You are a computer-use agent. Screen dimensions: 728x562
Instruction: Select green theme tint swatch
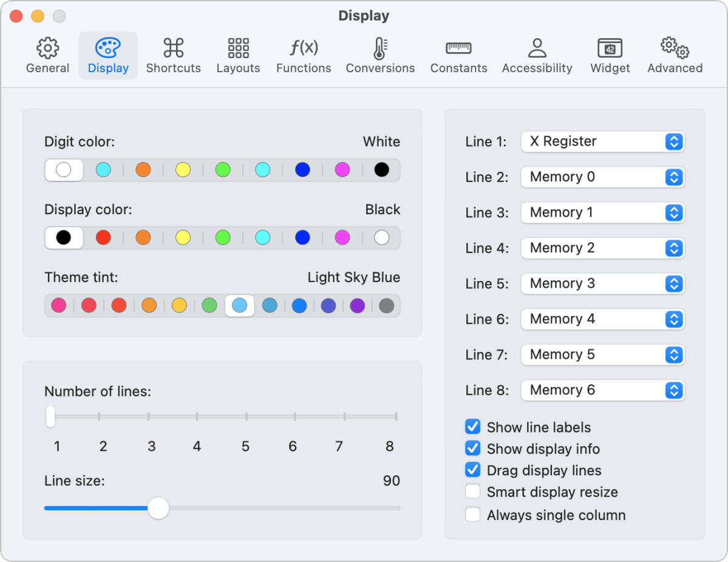(x=209, y=306)
